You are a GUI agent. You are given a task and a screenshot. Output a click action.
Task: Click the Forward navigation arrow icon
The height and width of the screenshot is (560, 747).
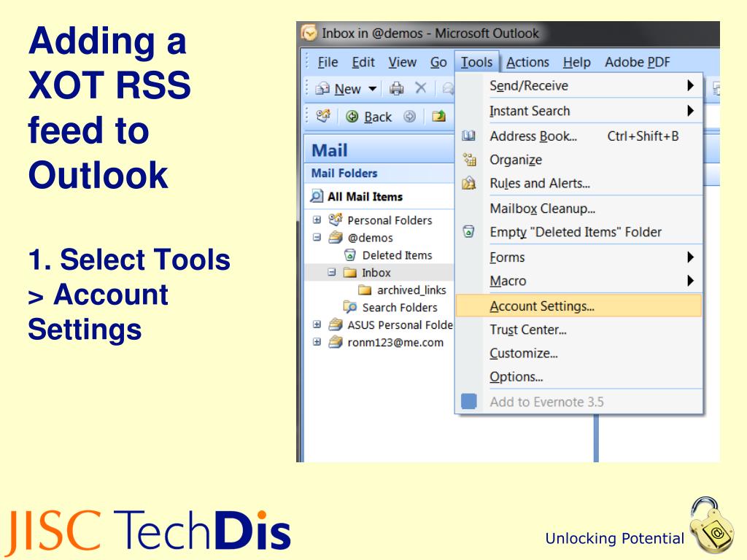tap(409, 117)
